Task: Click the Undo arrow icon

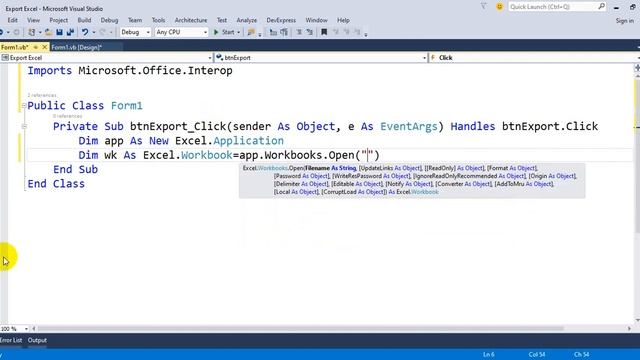Action: pyautogui.click(x=85, y=32)
